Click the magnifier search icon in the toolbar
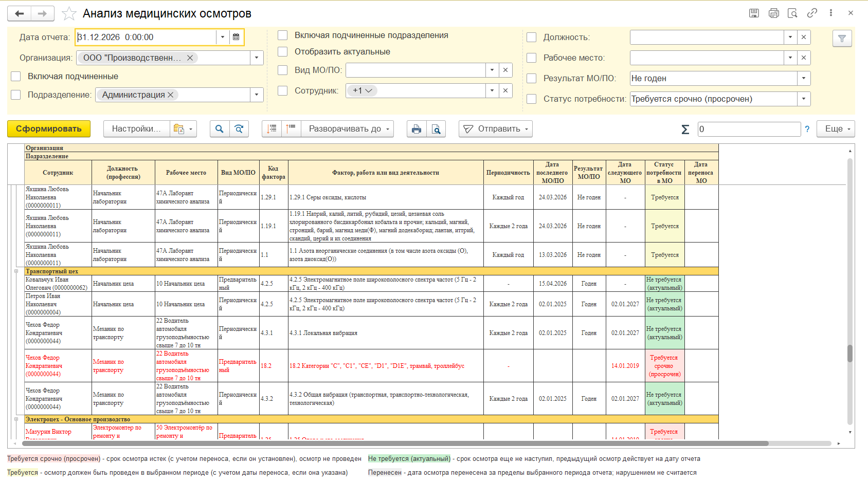This screenshot has height=483, width=868. coord(220,129)
